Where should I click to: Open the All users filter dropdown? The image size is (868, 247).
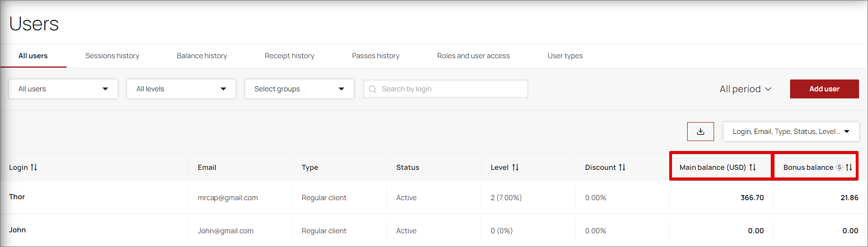(63, 89)
